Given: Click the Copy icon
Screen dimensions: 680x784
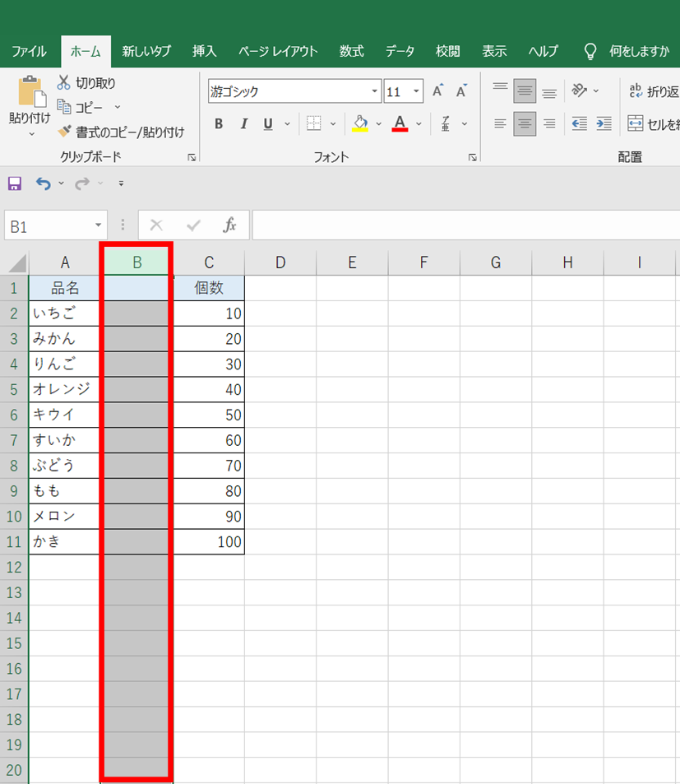Looking at the screenshot, I should click(x=64, y=106).
